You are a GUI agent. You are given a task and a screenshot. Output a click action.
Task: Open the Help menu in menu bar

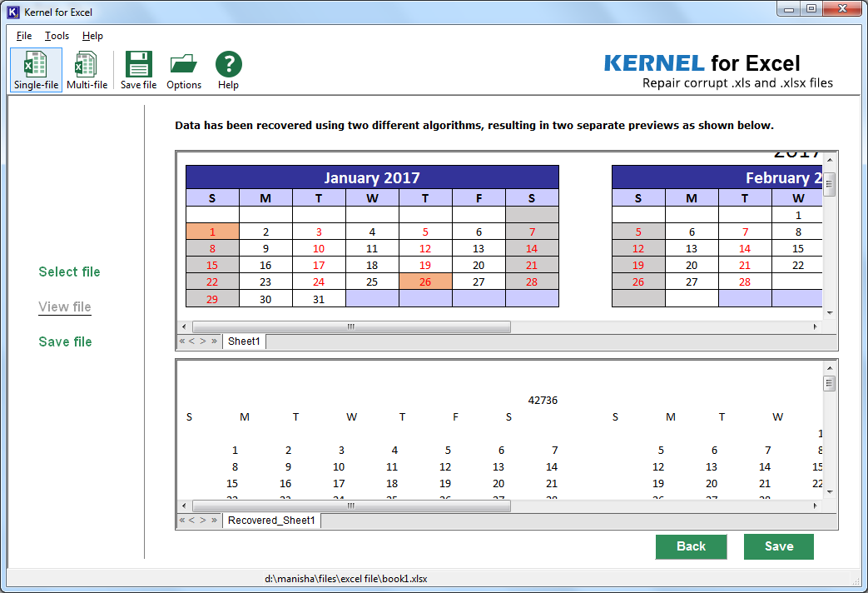tap(92, 36)
